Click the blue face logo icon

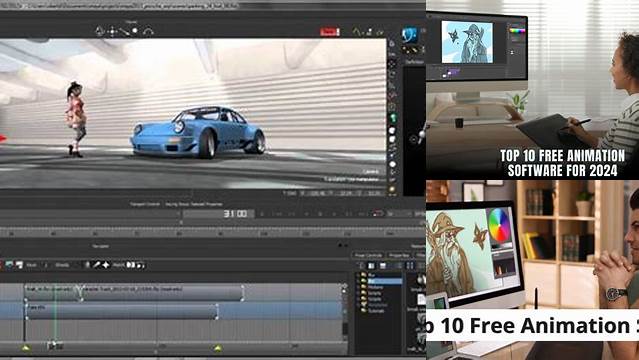409,35
